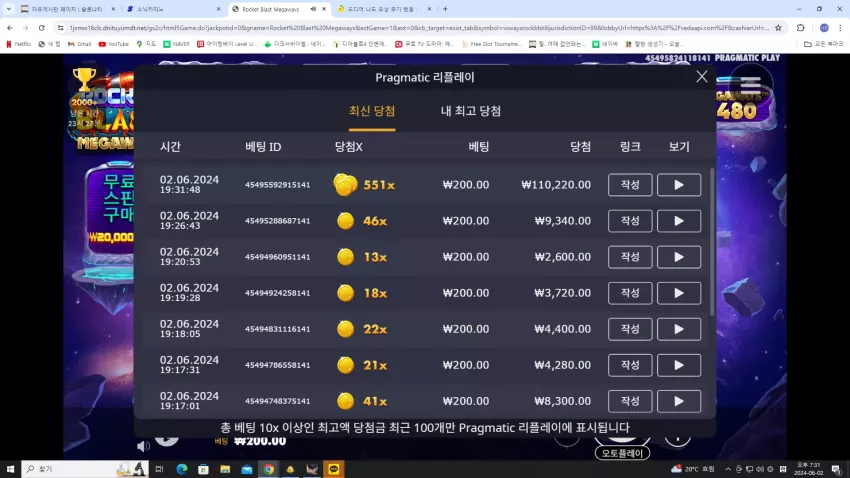
Task: Bookmark this page with star icon
Action: [x=778, y=28]
